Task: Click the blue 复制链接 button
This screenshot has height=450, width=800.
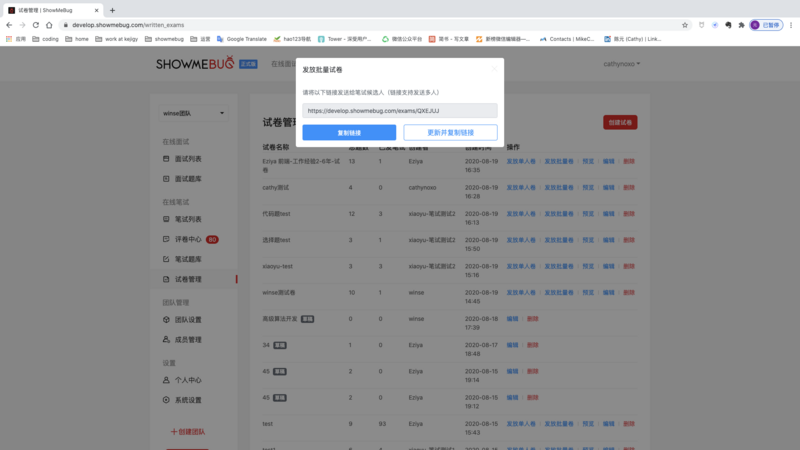Action: [x=349, y=133]
